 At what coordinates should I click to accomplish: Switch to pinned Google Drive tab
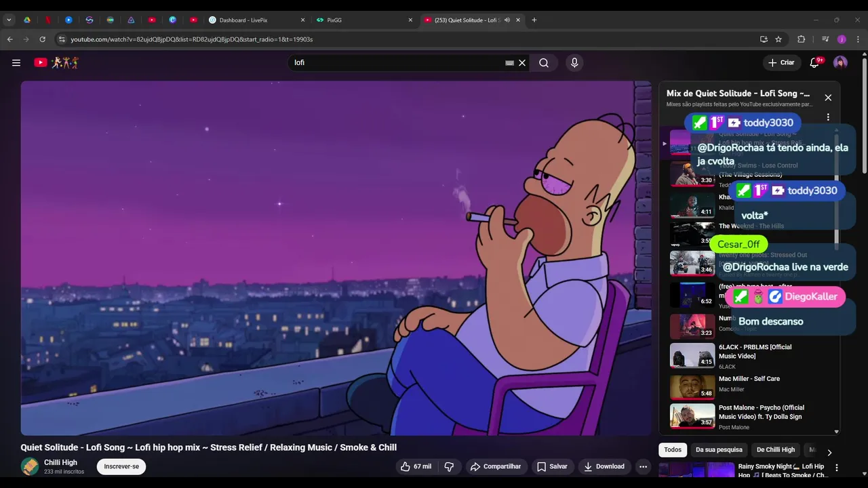tap(27, 20)
